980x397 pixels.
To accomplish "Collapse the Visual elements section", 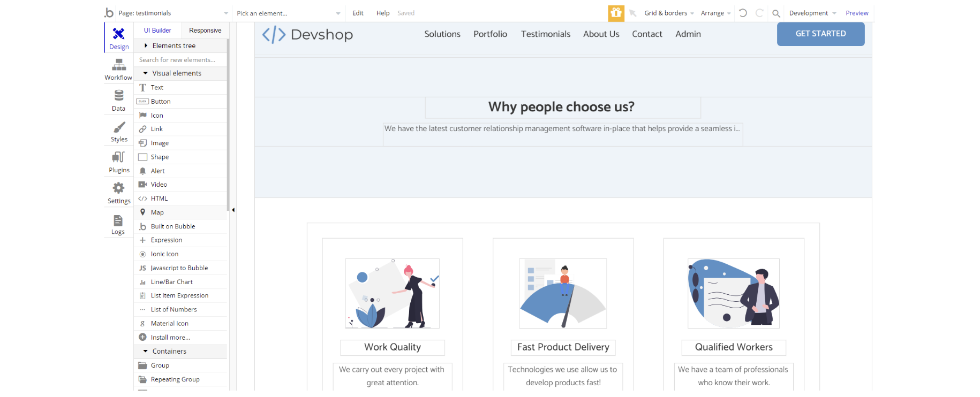I will tap(176, 73).
